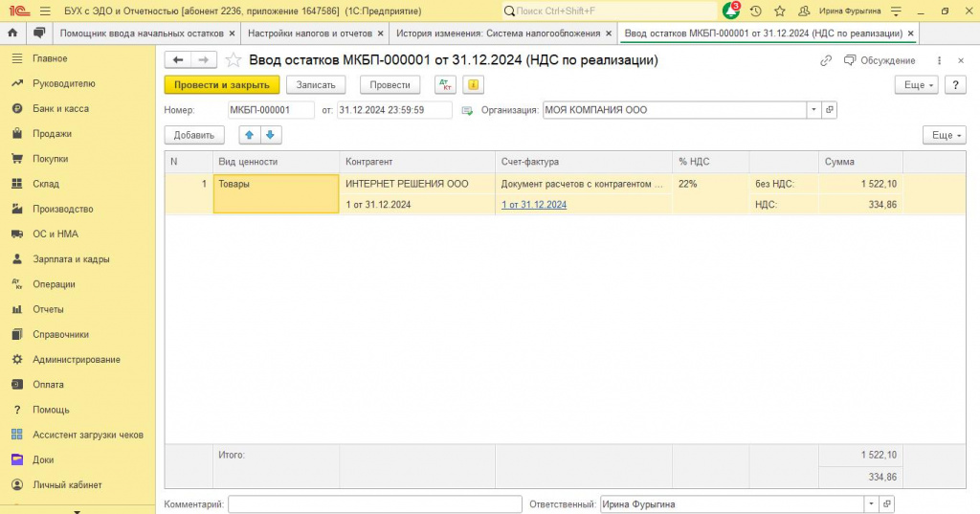Open discussions chat icon in tab bar
The width and height of the screenshot is (980, 514).
tap(38, 34)
